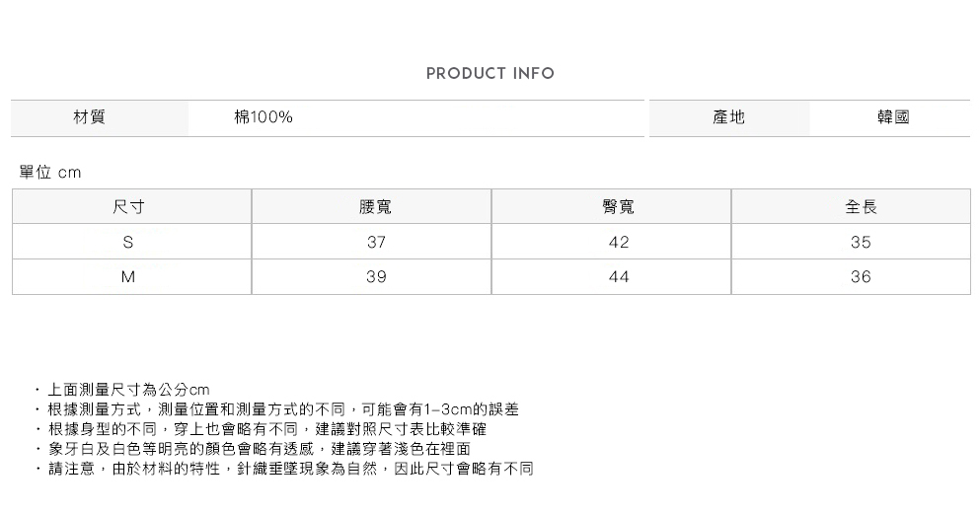Click waist width value 37

[x=375, y=243]
